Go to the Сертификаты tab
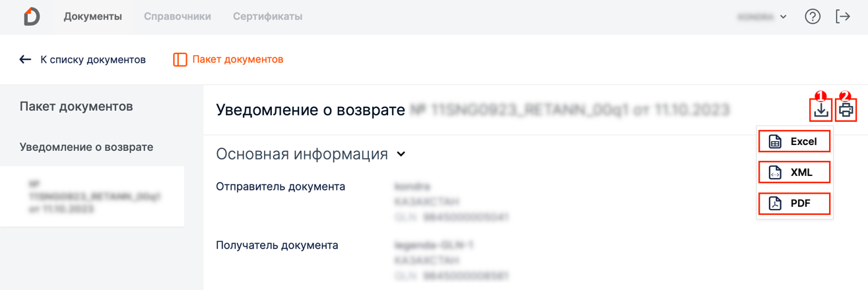 (267, 16)
